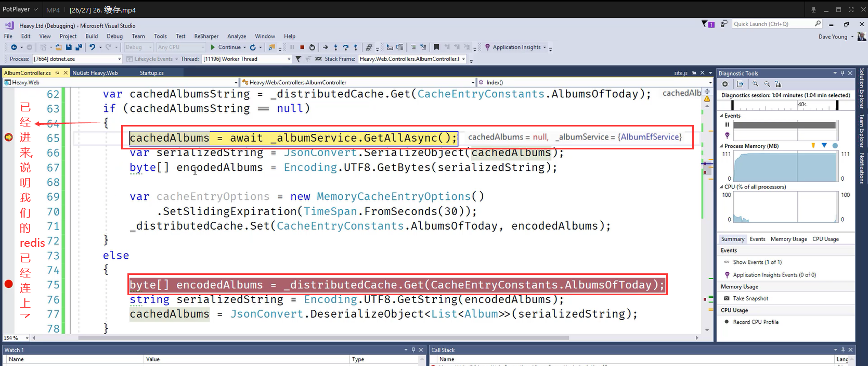Click Show Next Statement arrow icon

(326, 47)
